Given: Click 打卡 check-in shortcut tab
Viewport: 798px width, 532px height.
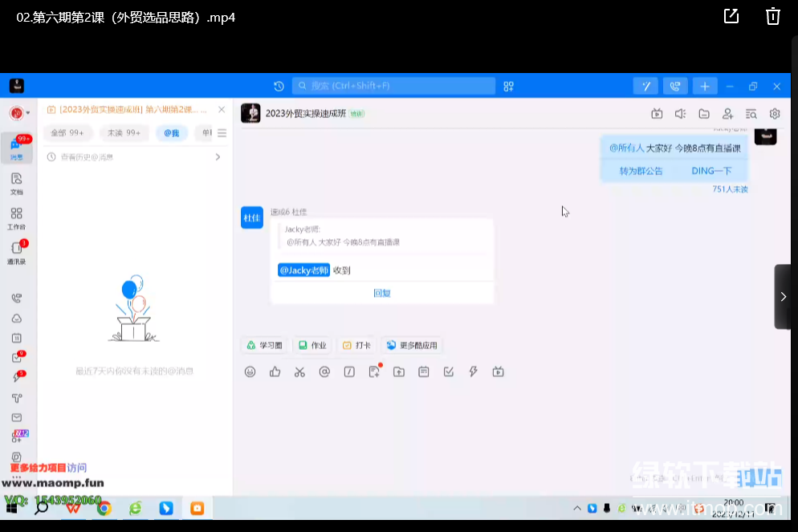Looking at the screenshot, I should [356, 345].
